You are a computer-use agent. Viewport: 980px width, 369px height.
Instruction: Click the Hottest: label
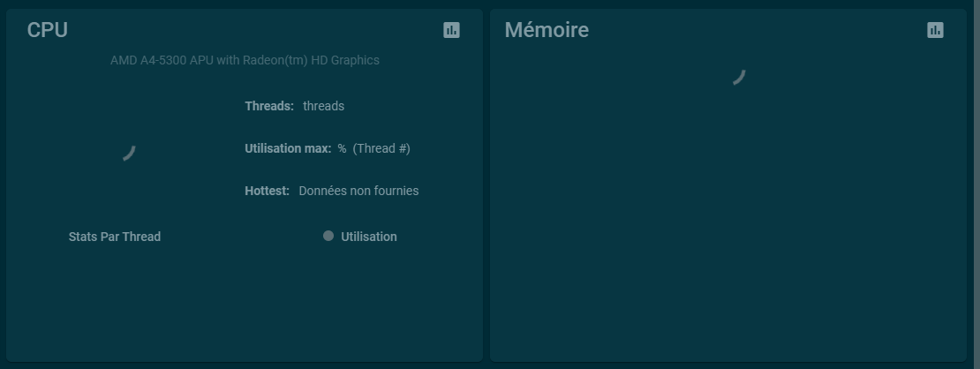pyautogui.click(x=267, y=191)
